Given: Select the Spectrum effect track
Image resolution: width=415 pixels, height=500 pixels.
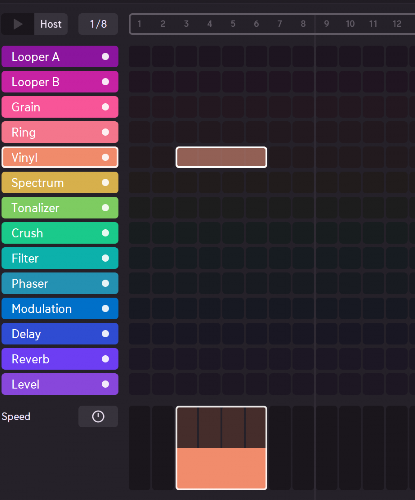Looking at the screenshot, I should tap(60, 183).
